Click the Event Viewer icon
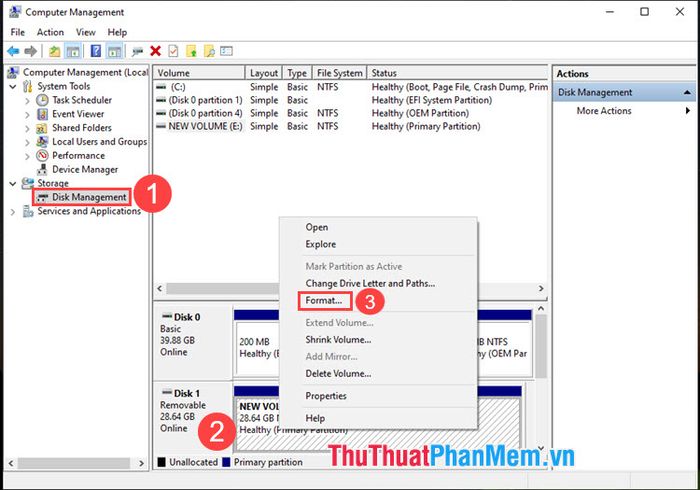Image resolution: width=700 pixels, height=490 pixels. click(x=42, y=114)
